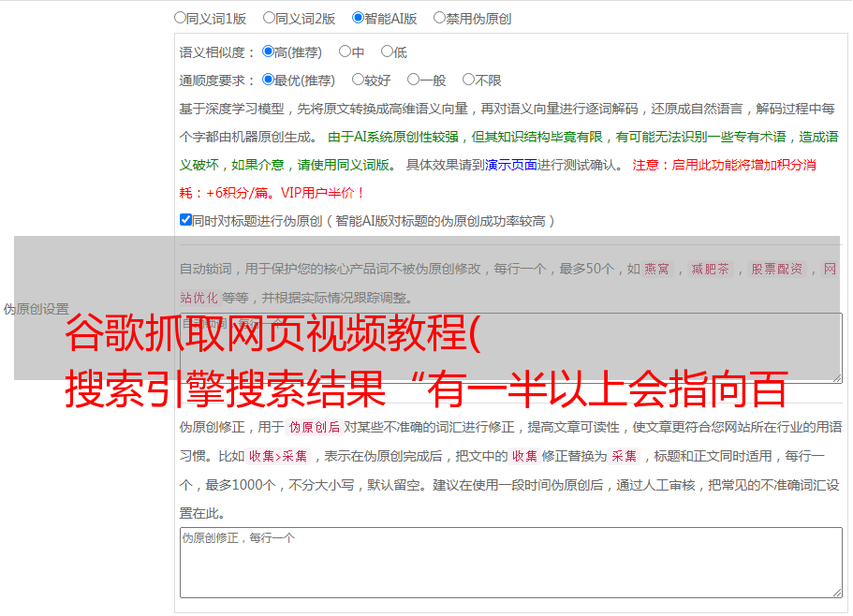Viewport: 853px width, 616px height.
Task: Click the resize handle of 自动锁词 box
Action: 836,376
